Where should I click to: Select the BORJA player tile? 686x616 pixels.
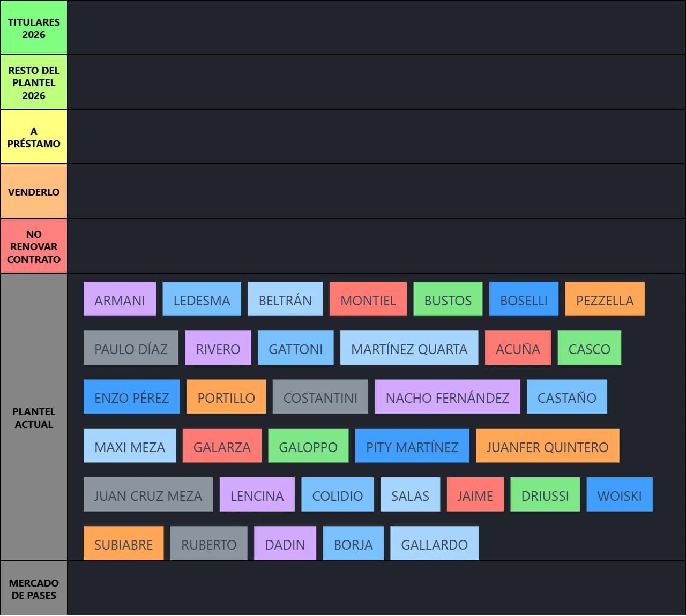pos(353,544)
